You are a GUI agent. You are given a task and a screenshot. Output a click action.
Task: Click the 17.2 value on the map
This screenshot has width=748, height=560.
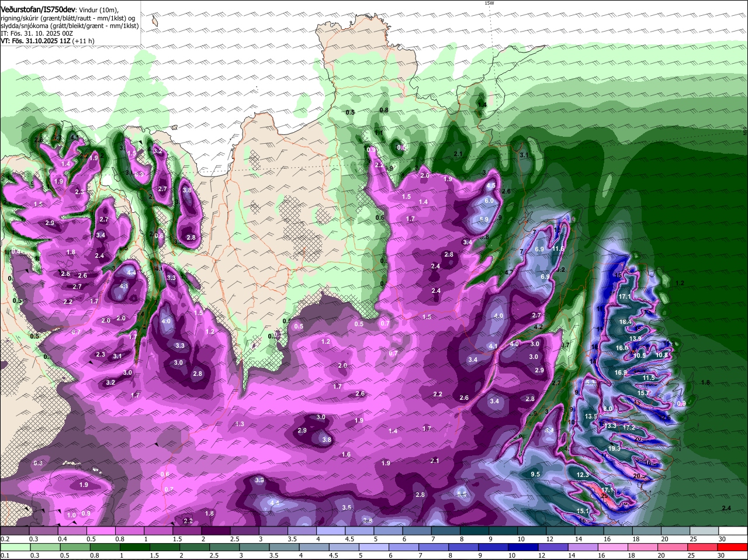(629, 428)
